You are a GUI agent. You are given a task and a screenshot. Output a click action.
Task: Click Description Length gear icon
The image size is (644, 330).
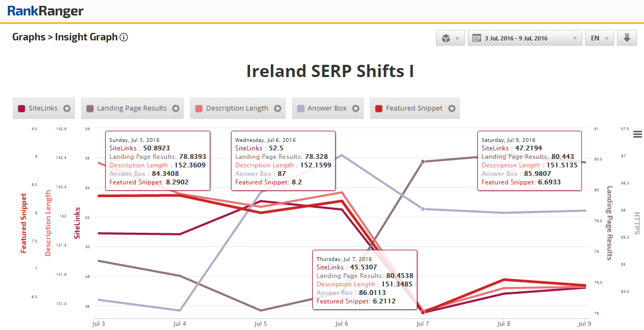tap(278, 108)
